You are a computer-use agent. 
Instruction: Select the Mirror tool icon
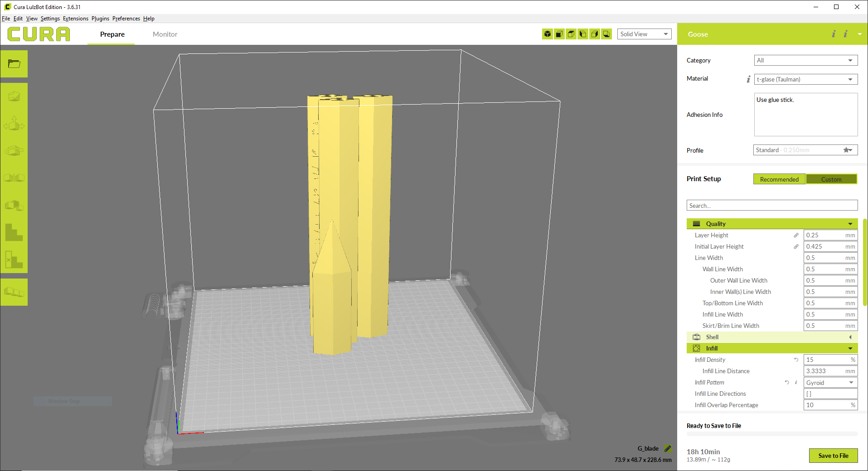(14, 178)
